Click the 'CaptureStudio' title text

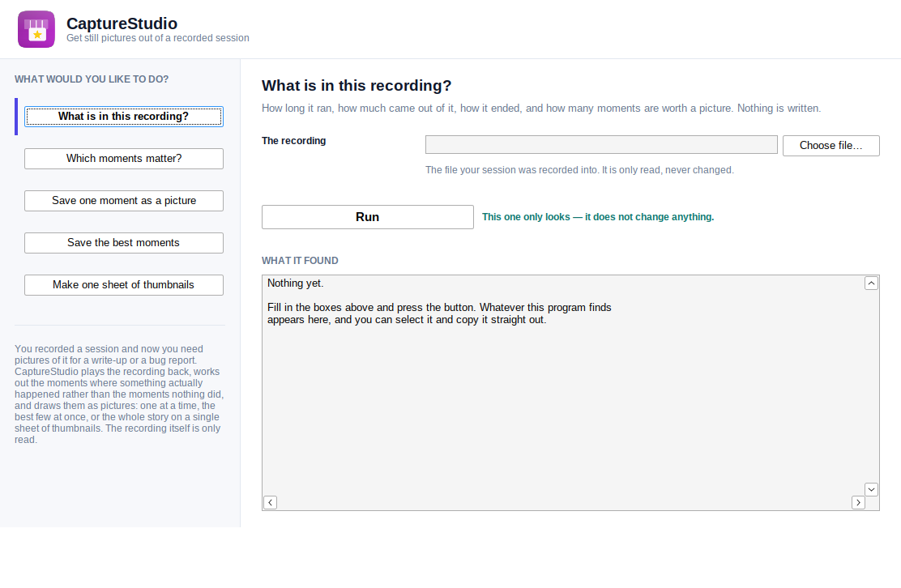click(122, 23)
